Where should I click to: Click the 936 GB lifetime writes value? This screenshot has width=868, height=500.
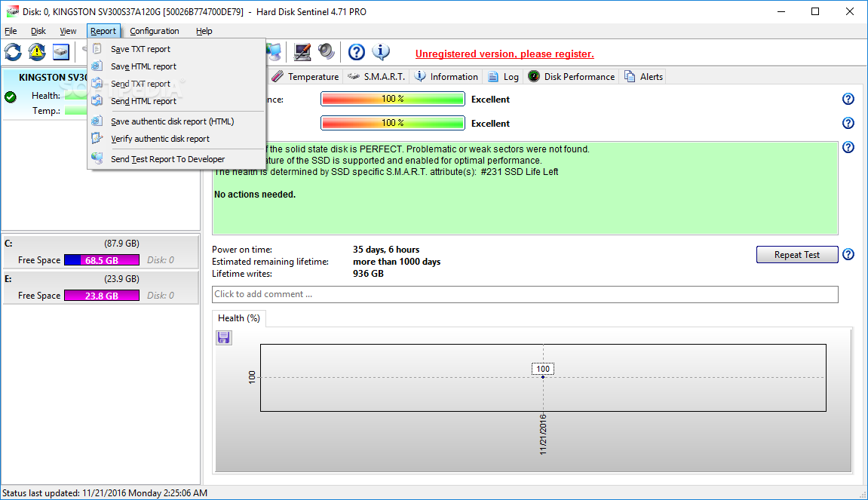pyautogui.click(x=368, y=274)
